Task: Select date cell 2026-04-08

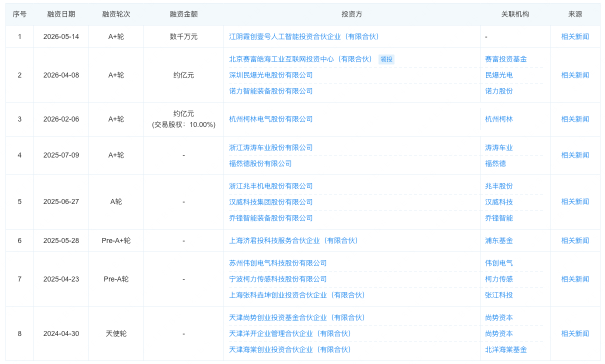Action: tap(61, 75)
